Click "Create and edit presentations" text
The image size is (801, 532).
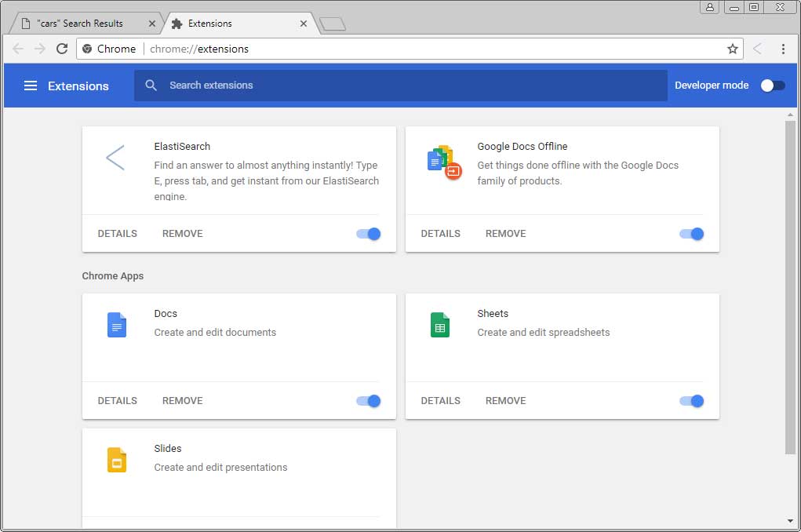(x=220, y=467)
